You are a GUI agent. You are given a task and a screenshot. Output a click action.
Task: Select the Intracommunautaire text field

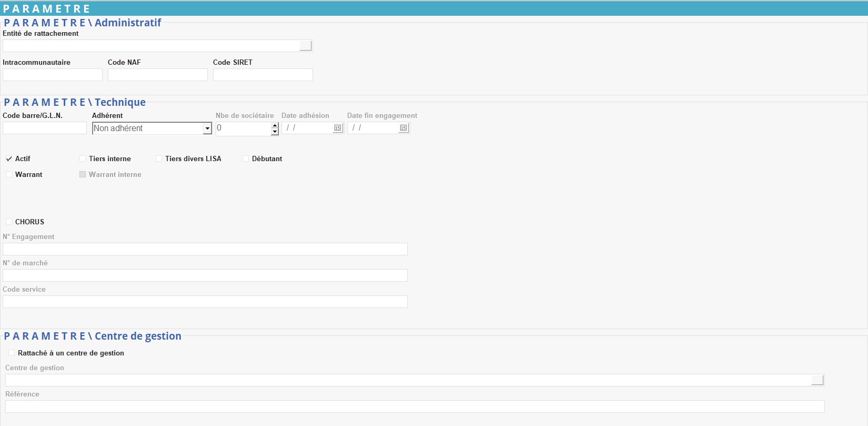[52, 75]
